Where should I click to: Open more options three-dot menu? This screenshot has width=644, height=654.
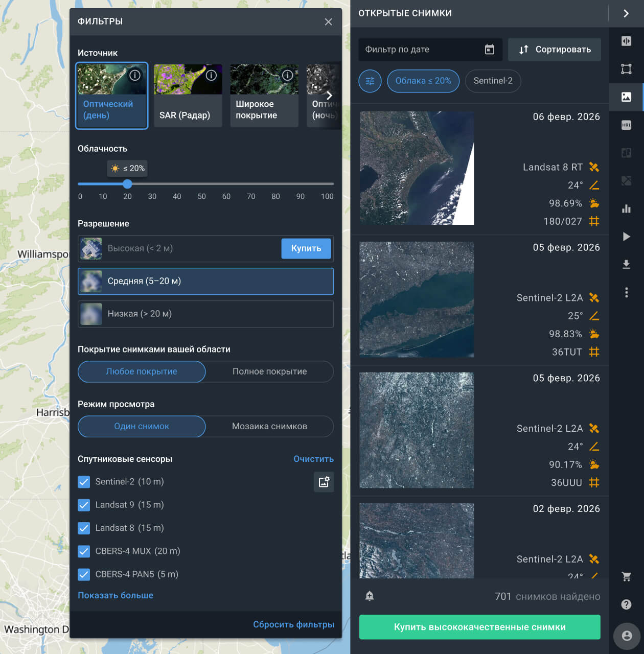coord(626,292)
